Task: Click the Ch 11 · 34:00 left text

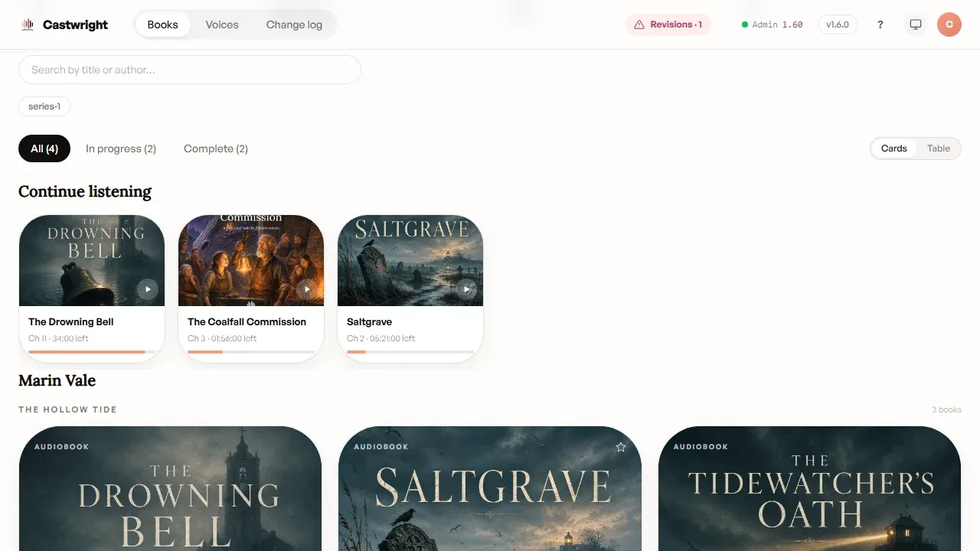Action: pos(58,338)
